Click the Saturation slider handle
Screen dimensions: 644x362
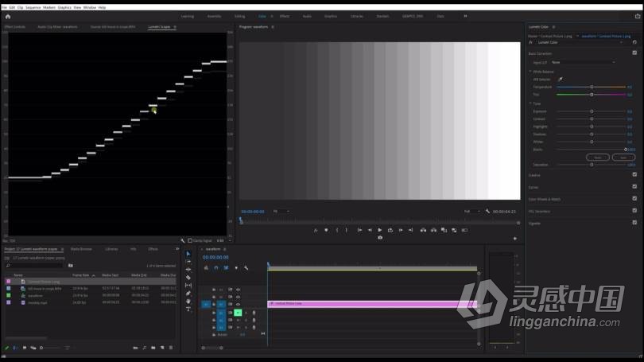point(592,165)
